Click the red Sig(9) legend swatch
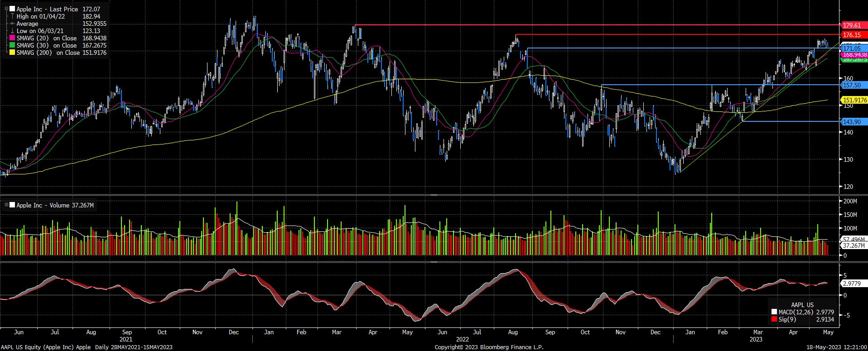 point(774,320)
